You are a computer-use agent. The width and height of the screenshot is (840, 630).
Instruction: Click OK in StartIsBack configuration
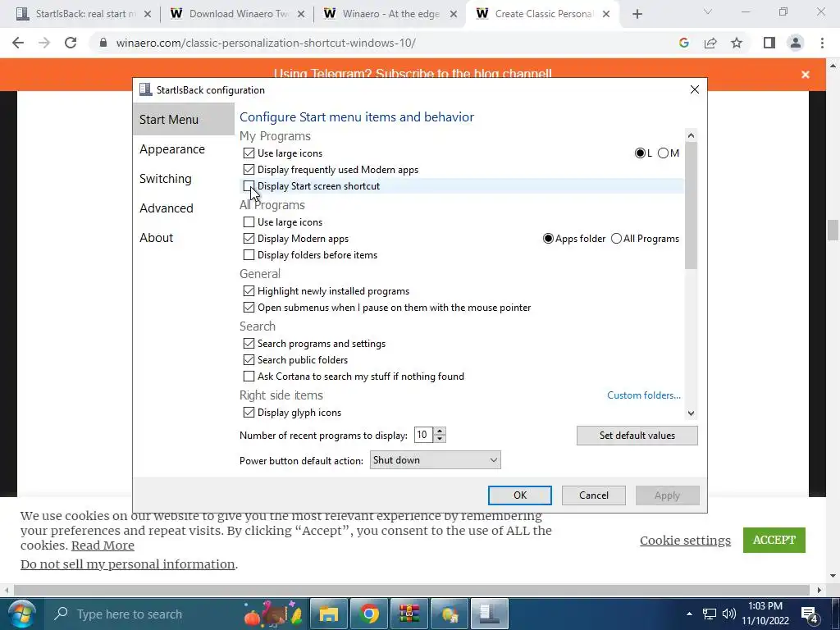pos(519,495)
